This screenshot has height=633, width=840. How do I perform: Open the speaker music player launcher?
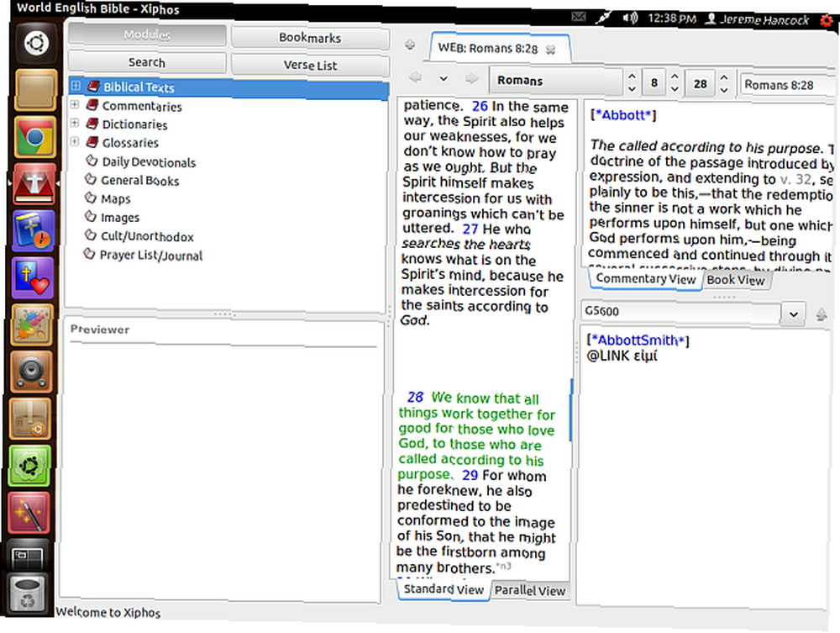32,372
